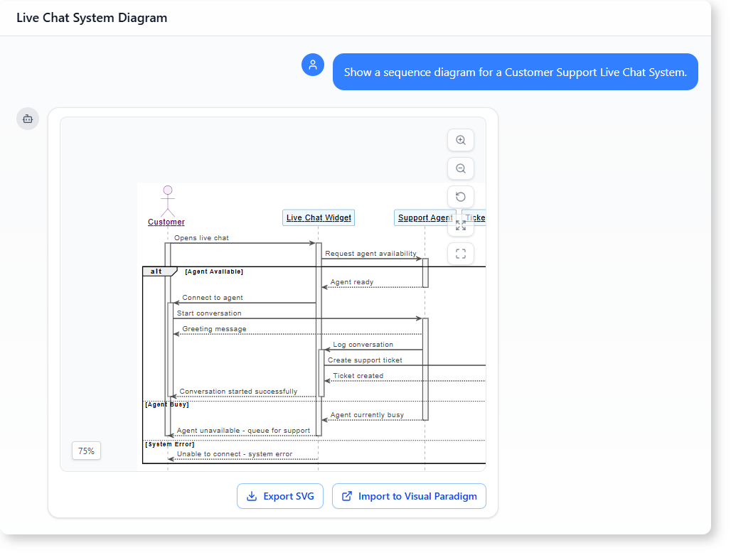Click the [Agent Busy] guard condition
This screenshot has width=731, height=560.
pos(167,404)
